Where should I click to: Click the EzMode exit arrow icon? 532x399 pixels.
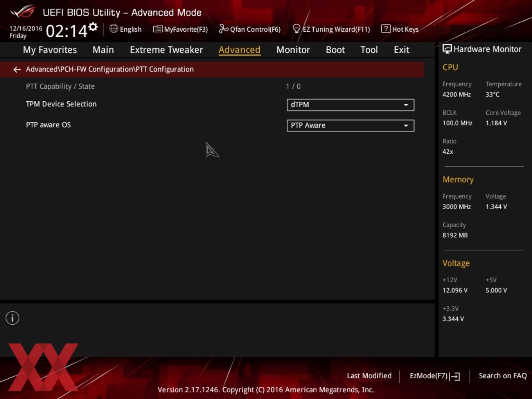455,376
